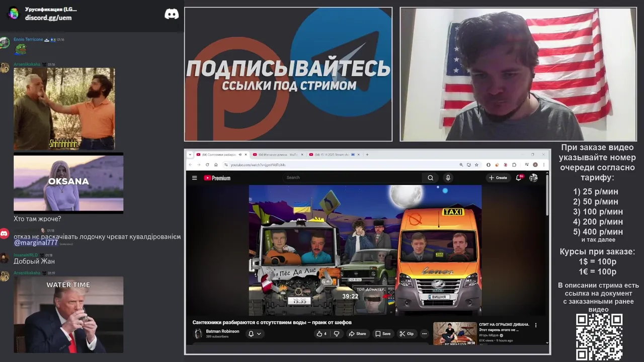Go back in the browser
The image size is (644, 362).
coord(190,164)
